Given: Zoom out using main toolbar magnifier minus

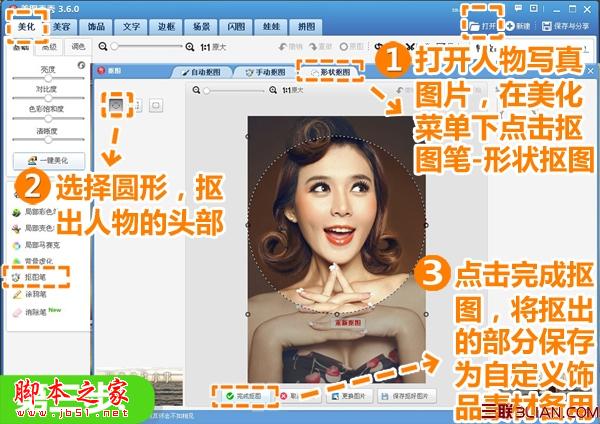Looking at the screenshot, I should pyautogui.click(x=103, y=46).
